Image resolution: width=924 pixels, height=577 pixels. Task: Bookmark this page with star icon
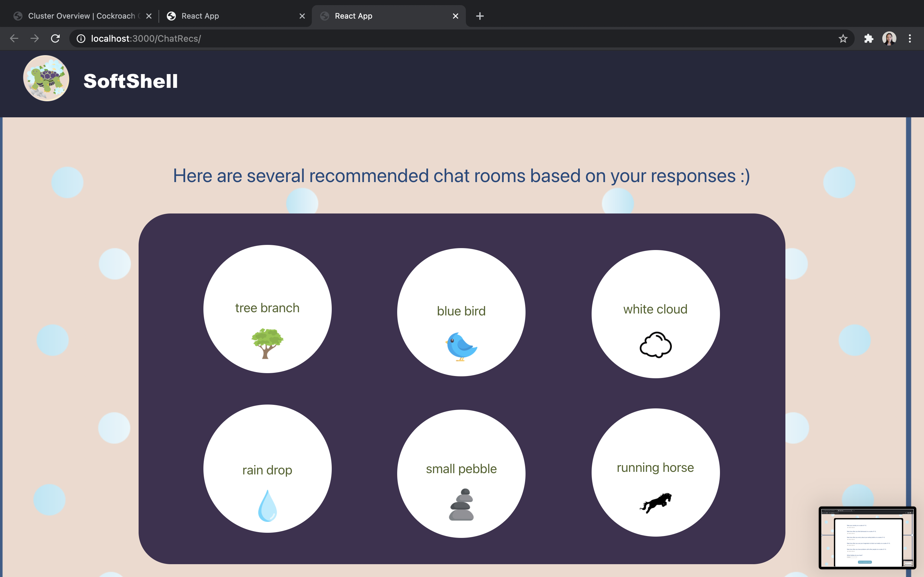843,38
